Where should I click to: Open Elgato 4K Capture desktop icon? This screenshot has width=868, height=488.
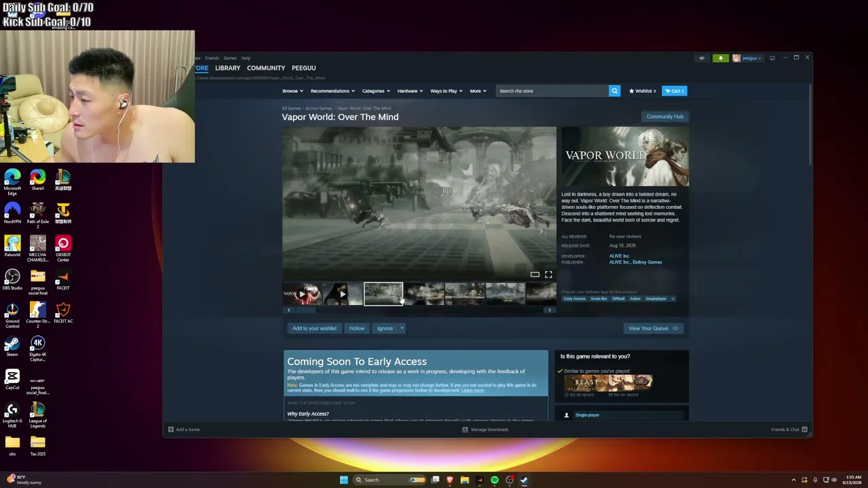point(38,348)
